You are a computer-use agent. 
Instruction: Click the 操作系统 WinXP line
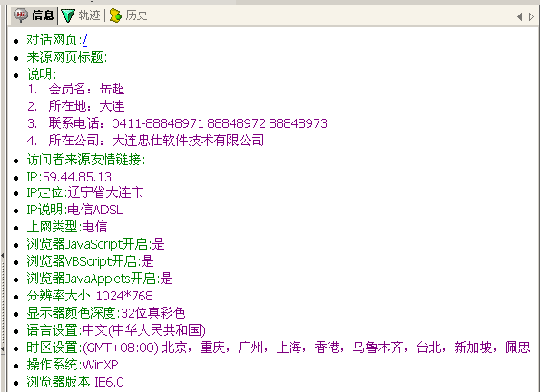[x=73, y=365]
